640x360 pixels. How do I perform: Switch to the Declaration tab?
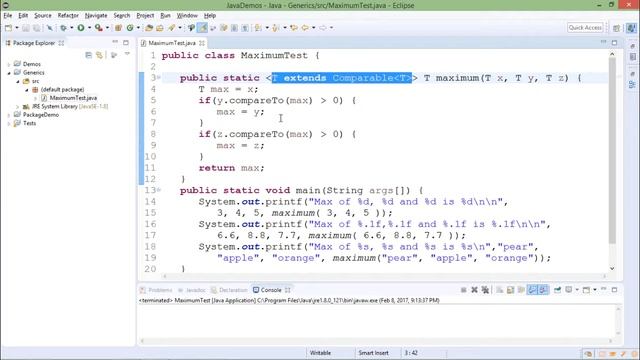229,290
